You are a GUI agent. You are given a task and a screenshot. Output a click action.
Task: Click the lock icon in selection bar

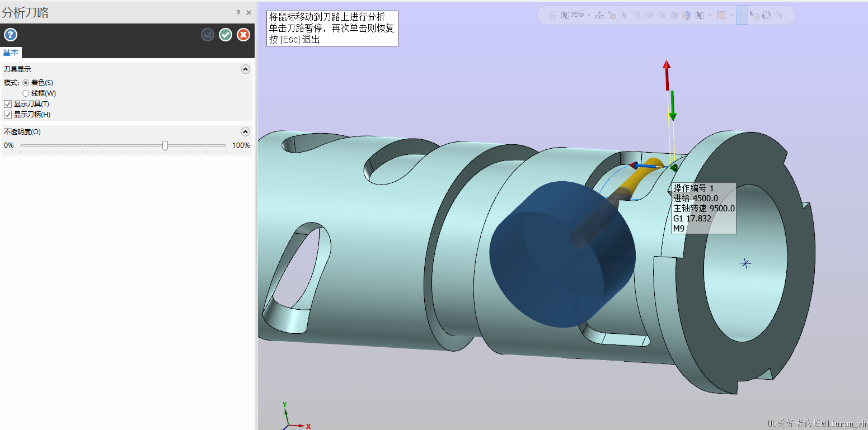coord(552,15)
